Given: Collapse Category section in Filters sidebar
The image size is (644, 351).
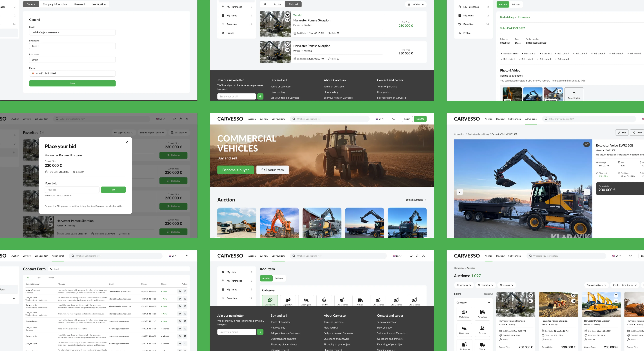Looking at the screenshot, I should click(489, 302).
